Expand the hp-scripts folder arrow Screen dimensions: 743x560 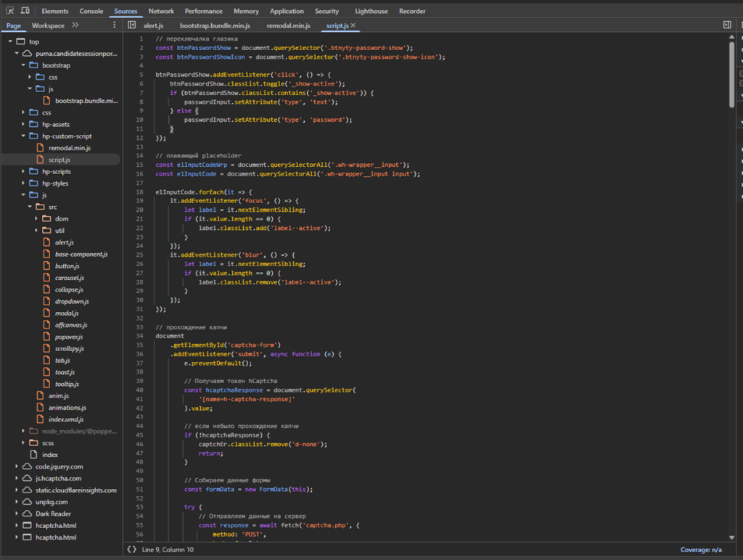(x=23, y=171)
